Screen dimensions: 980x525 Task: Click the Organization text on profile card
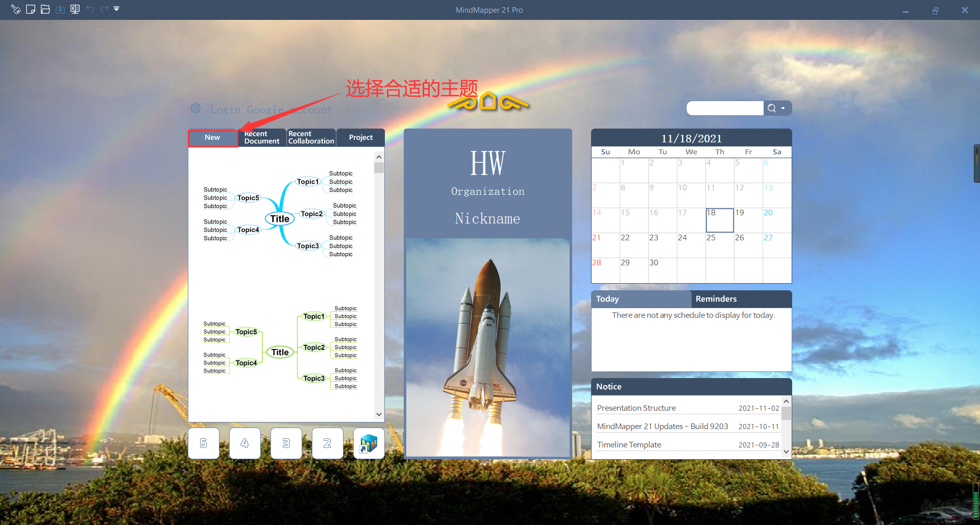pos(488,191)
